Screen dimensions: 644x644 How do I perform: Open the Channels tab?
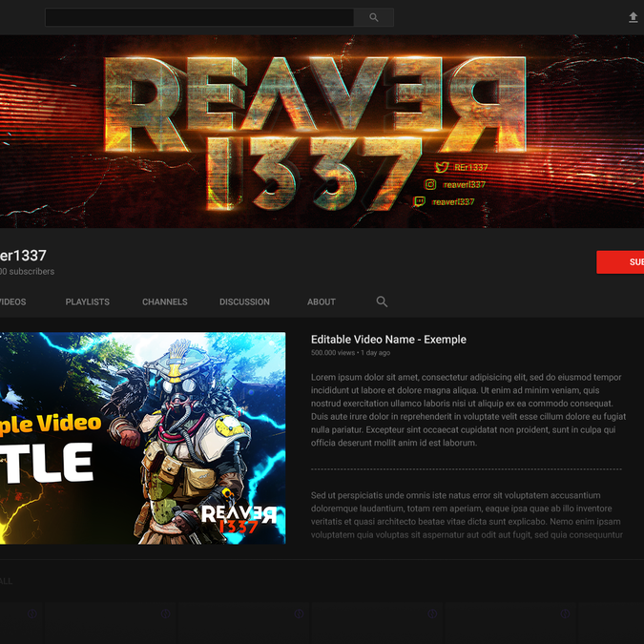[x=165, y=301]
